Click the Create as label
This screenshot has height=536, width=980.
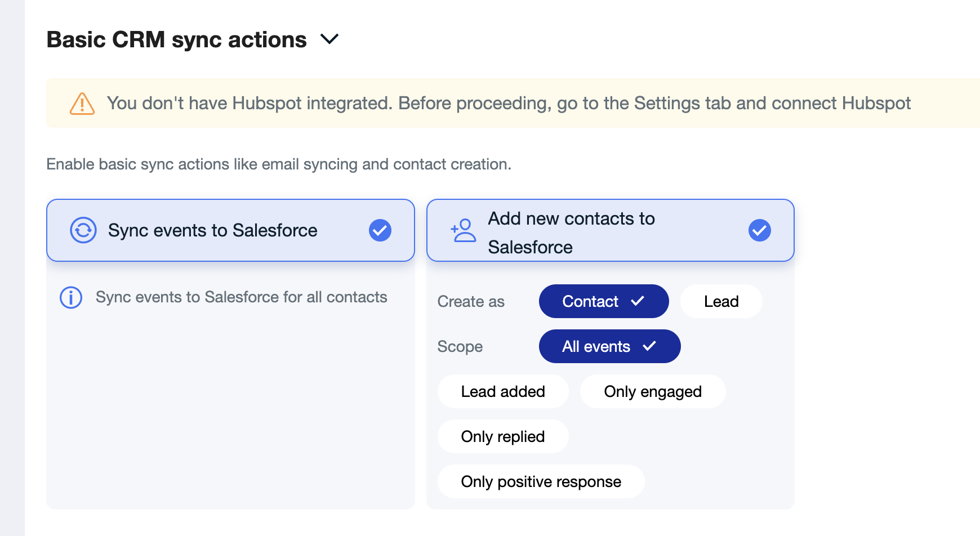point(471,302)
